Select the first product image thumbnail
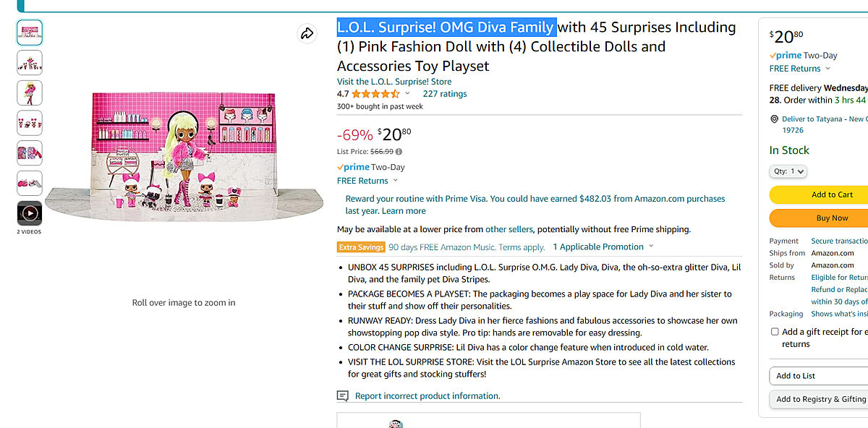 click(x=30, y=32)
